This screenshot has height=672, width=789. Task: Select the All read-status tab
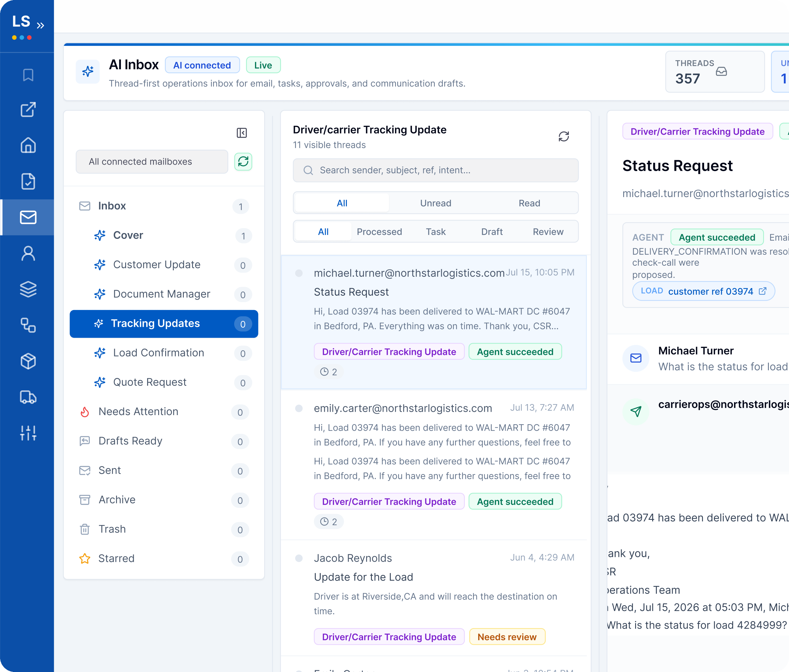342,203
